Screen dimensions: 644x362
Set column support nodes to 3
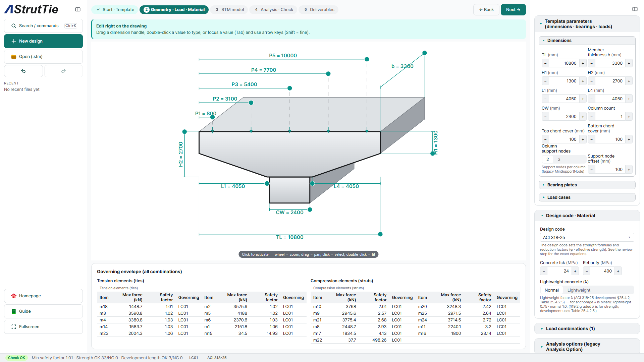[559, 160]
